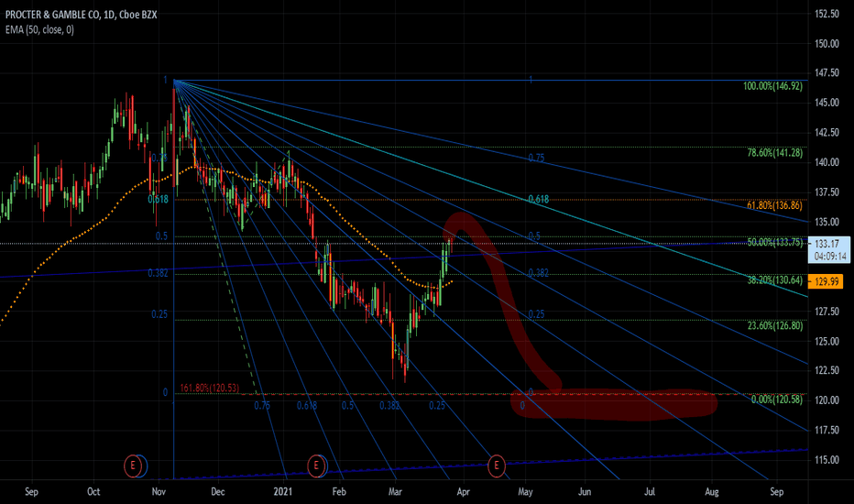854x504 pixels.
Task: Select the 61.80%(136.86) Fibonacci level label
Action: click(x=774, y=205)
